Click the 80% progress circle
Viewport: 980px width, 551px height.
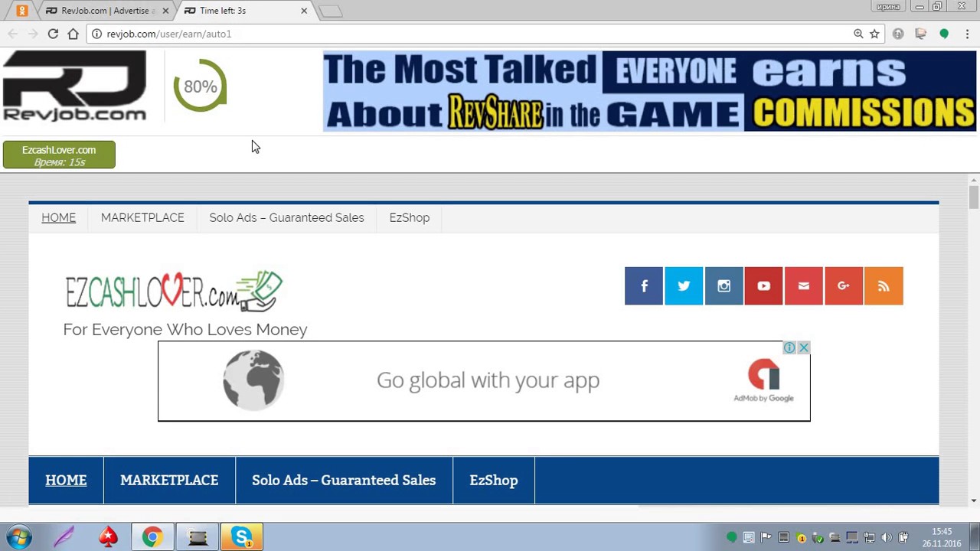(x=200, y=86)
